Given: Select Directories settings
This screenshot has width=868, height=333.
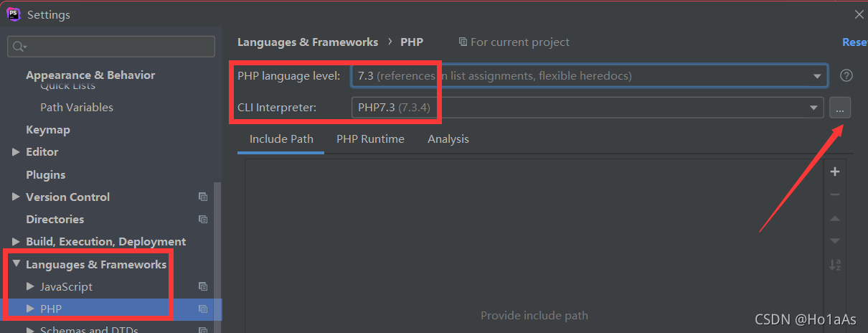Looking at the screenshot, I should [55, 219].
